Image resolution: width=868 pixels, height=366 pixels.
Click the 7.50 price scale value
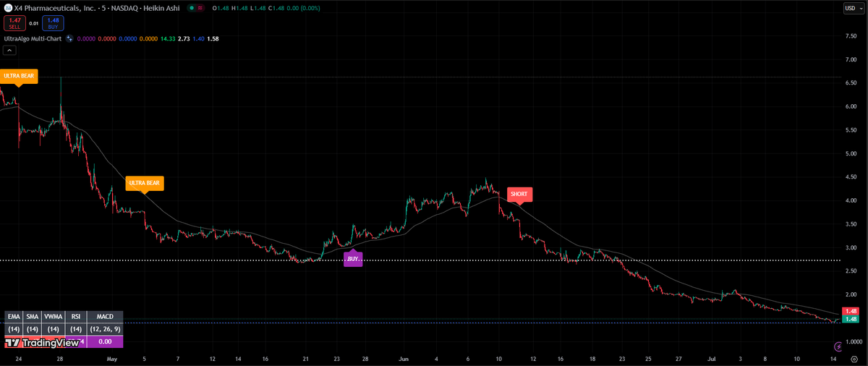click(851, 36)
